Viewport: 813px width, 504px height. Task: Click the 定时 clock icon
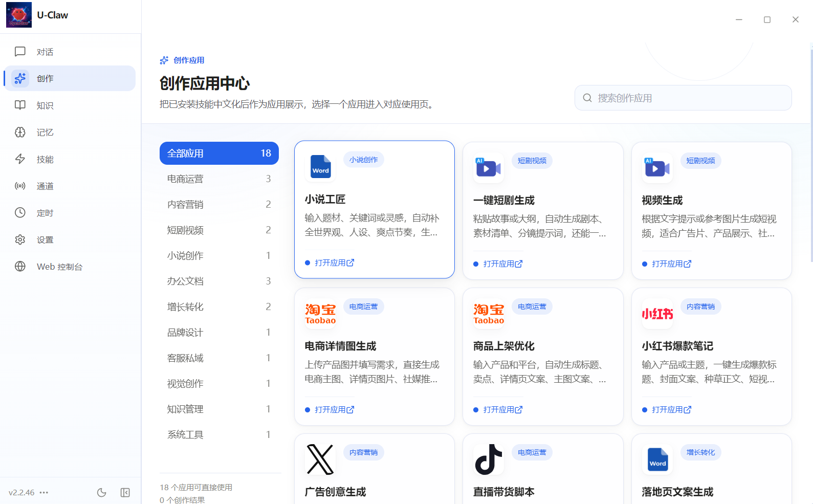(20, 212)
